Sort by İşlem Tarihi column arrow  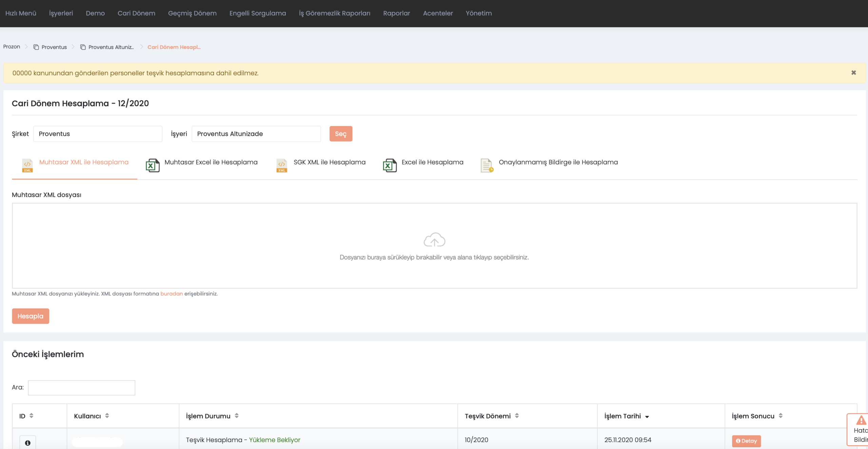pos(647,417)
